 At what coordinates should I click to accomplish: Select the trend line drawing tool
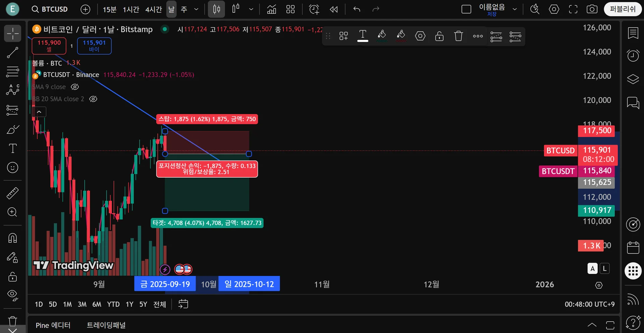tap(13, 53)
